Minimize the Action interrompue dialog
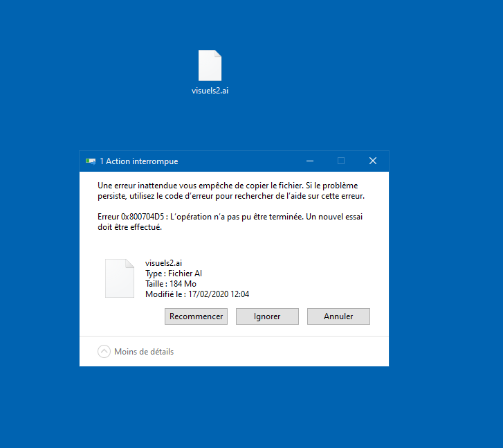This screenshot has height=448, width=503. point(309,161)
